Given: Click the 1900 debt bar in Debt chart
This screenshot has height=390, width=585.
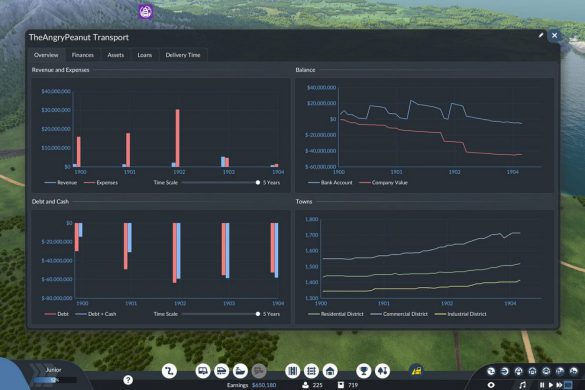Looking at the screenshot, I should [x=76, y=237].
